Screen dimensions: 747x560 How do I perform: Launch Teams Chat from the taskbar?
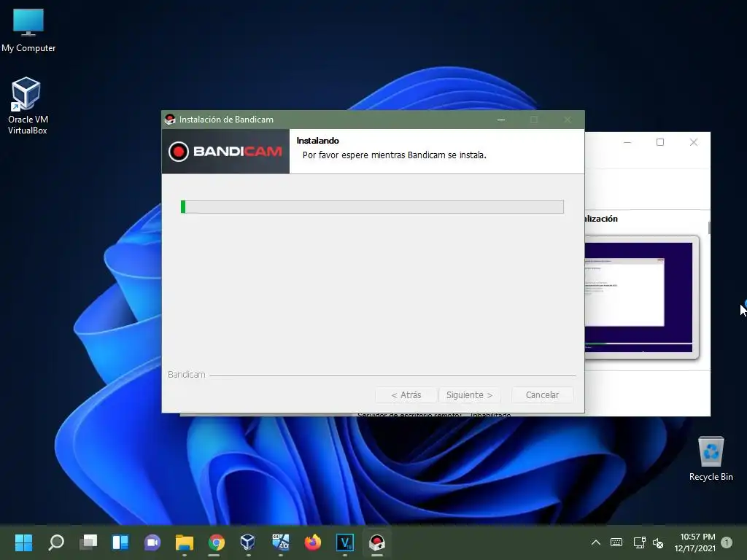click(x=152, y=542)
